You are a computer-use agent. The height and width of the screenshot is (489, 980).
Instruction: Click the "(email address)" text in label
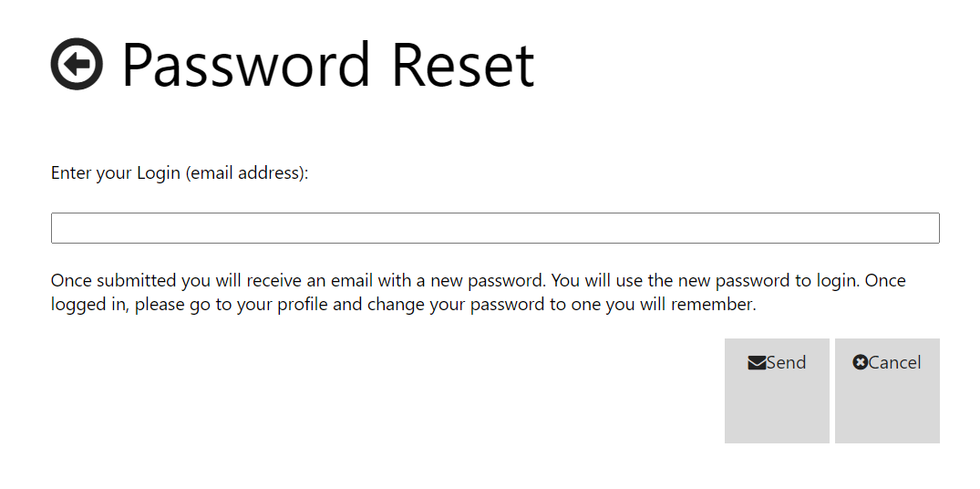246,173
